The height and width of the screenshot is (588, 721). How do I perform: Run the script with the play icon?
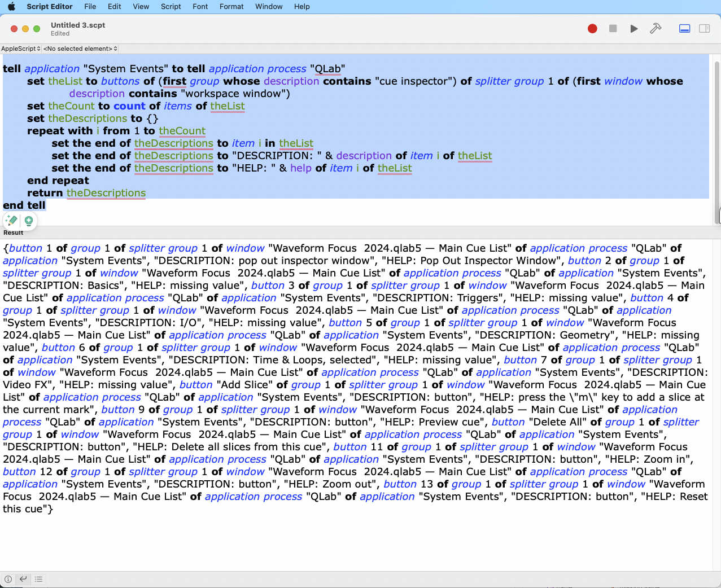click(x=633, y=28)
